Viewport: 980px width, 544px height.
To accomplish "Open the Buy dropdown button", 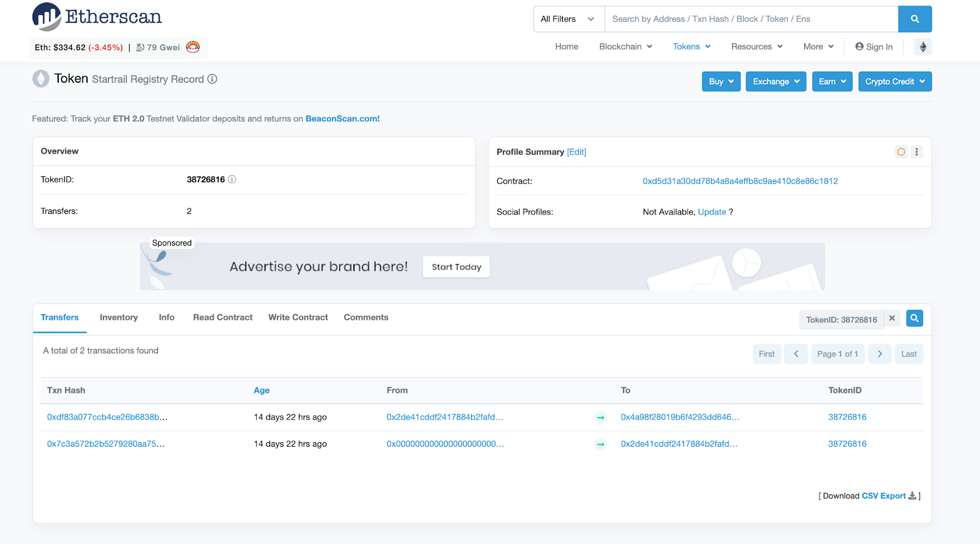I will coord(722,81).
